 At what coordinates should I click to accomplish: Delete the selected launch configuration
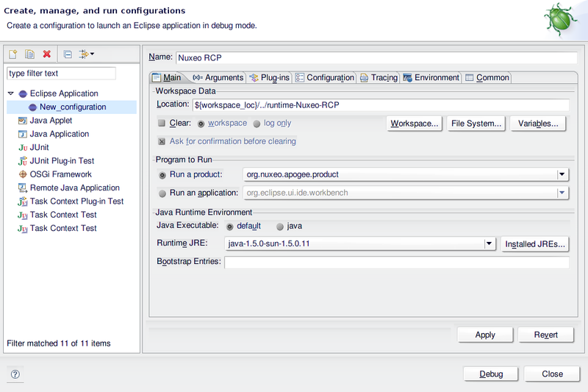coord(47,54)
